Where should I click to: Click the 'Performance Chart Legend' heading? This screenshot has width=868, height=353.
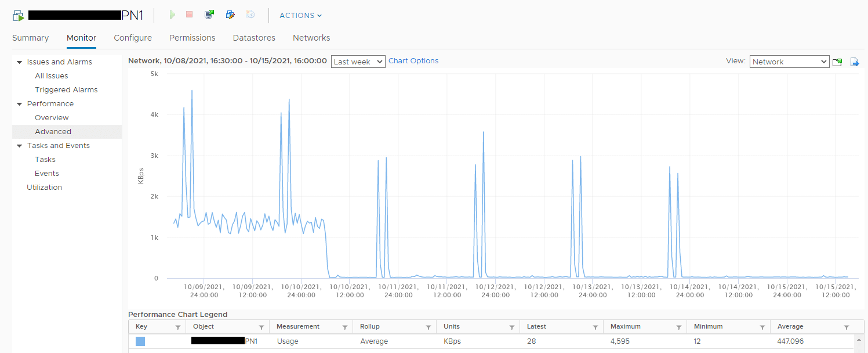point(177,315)
